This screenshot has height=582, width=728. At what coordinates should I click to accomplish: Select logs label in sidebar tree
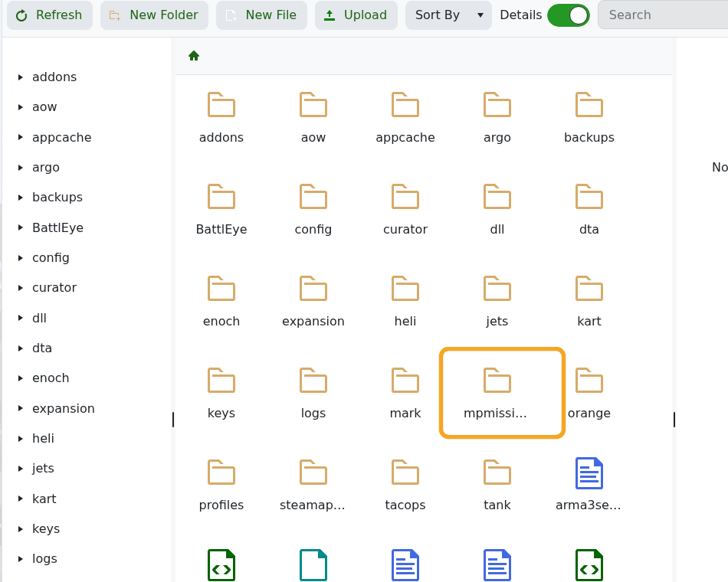(44, 559)
